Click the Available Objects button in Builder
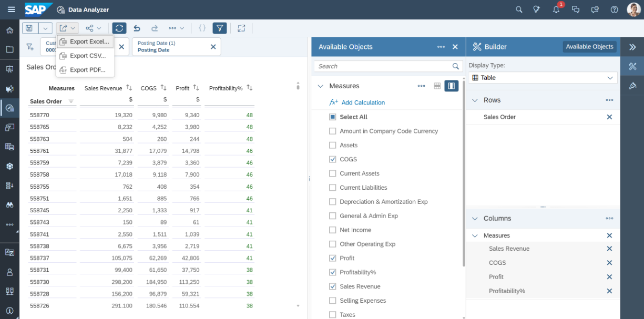This screenshot has height=319, width=644. pyautogui.click(x=589, y=47)
